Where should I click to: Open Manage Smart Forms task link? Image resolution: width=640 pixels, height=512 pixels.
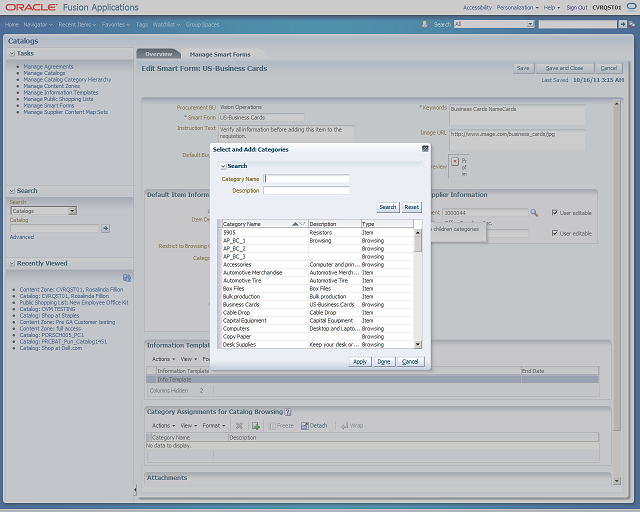point(49,105)
